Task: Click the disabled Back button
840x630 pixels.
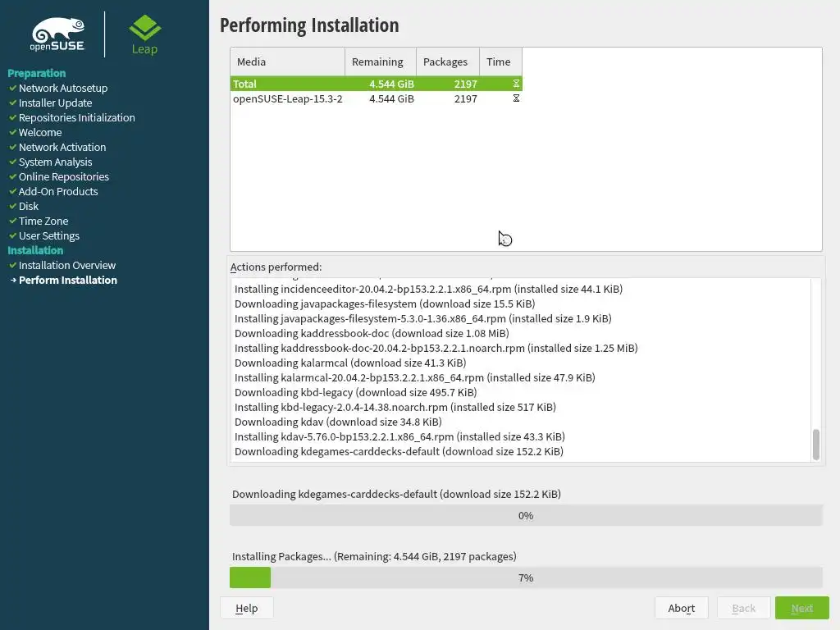Action: tap(743, 608)
